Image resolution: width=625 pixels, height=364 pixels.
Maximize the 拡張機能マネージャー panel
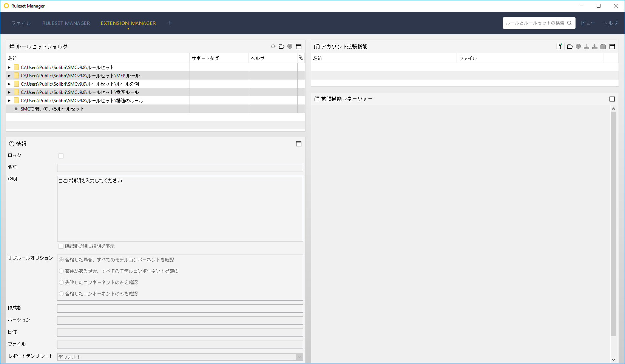612,99
